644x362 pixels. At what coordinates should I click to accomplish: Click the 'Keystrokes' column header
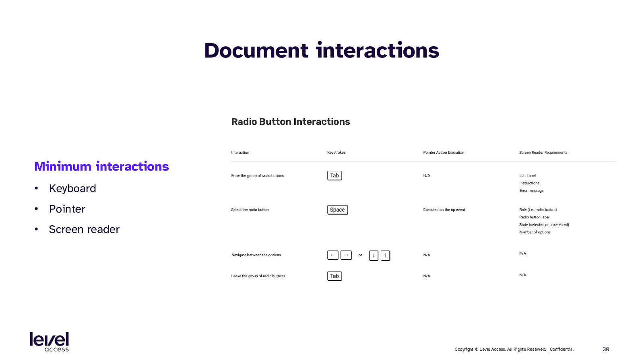336,152
